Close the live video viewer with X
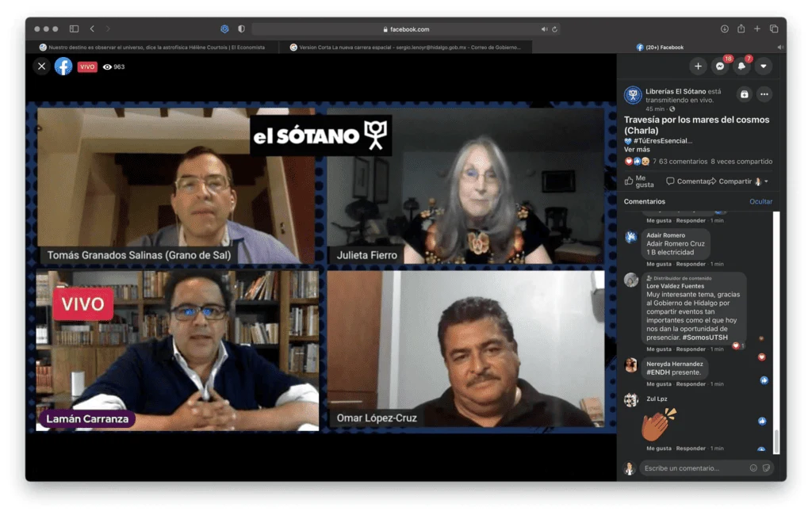The height and width of the screenshot is (515, 812). click(x=41, y=67)
